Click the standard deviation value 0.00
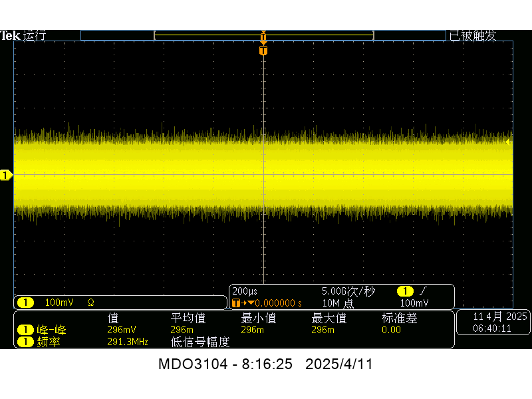The width and height of the screenshot is (532, 399). 391,330
